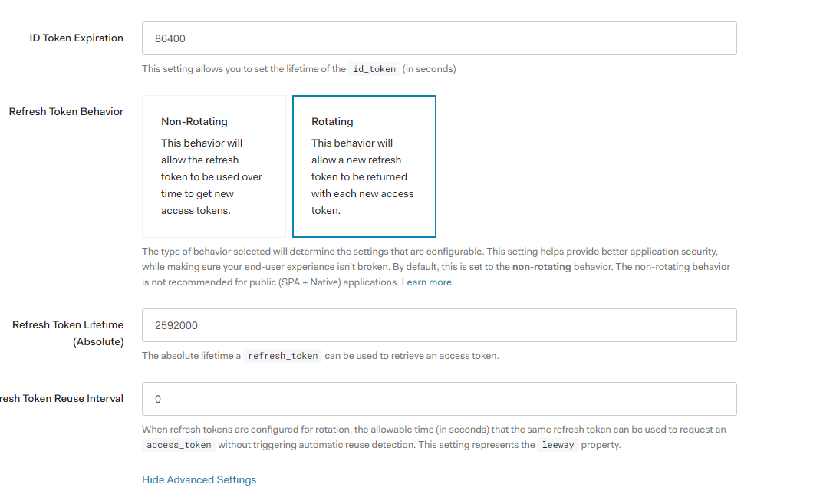Collapse settings via Hide Advanced Settings
The width and height of the screenshot is (833, 504).
pyautogui.click(x=199, y=479)
